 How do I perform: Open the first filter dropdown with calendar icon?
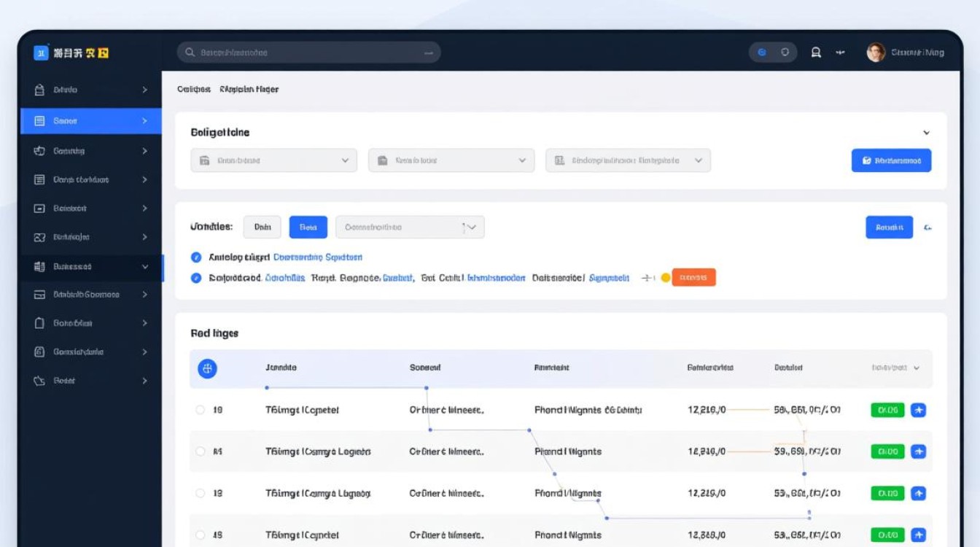pos(273,160)
